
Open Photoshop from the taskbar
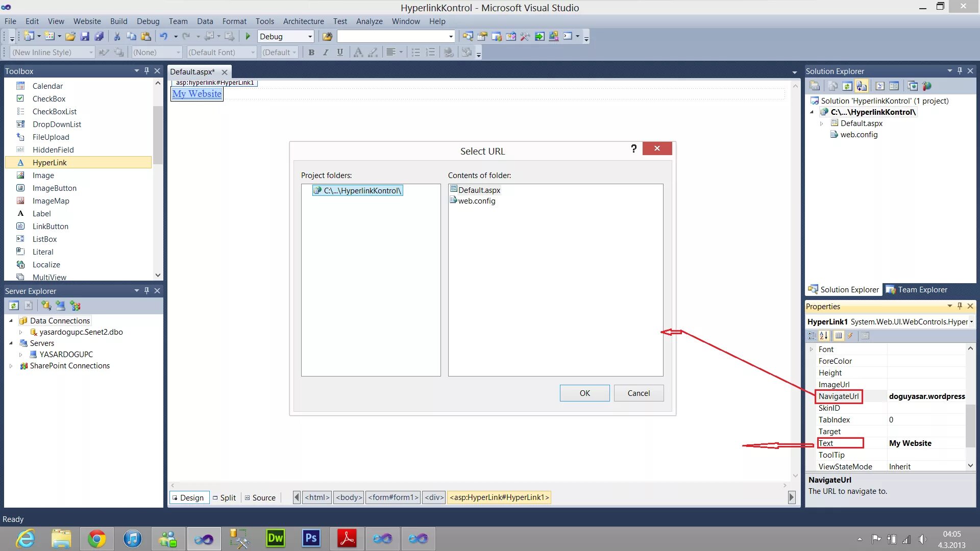[x=311, y=538]
